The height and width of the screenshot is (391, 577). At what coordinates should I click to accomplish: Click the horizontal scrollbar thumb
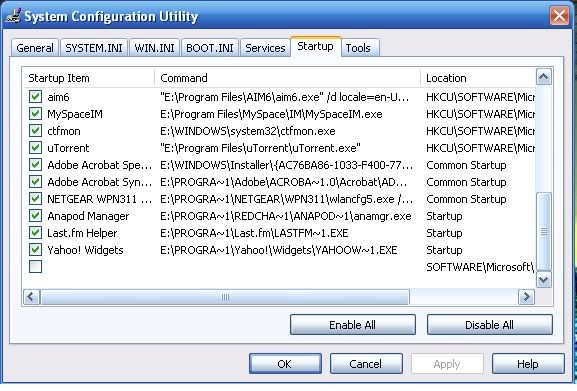(225, 296)
